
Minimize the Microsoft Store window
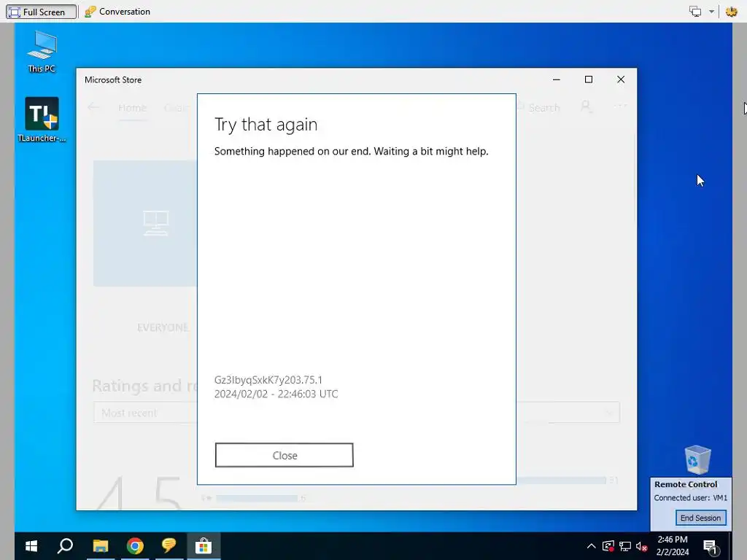click(557, 79)
